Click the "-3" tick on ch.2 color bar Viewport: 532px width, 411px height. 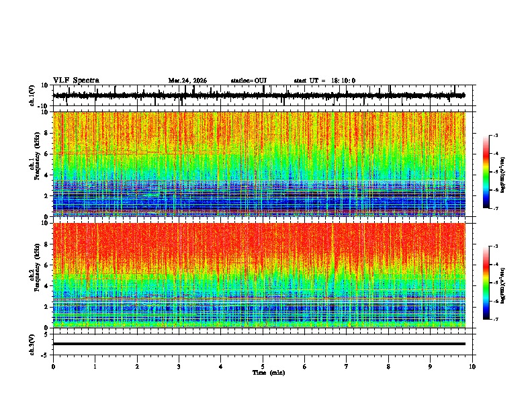coord(495,246)
